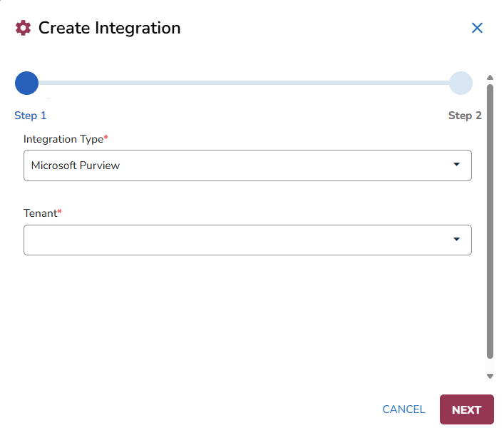Click the Create Integration title text
504x433 pixels.
[x=109, y=28]
